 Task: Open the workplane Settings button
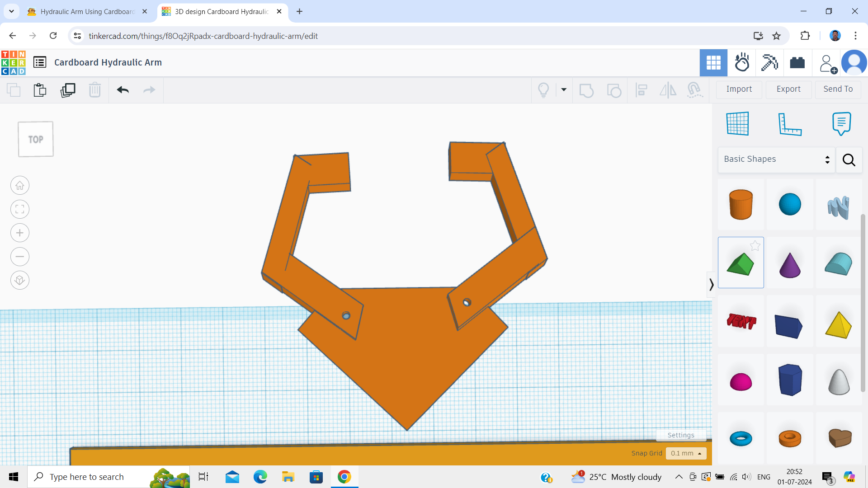[x=681, y=435]
